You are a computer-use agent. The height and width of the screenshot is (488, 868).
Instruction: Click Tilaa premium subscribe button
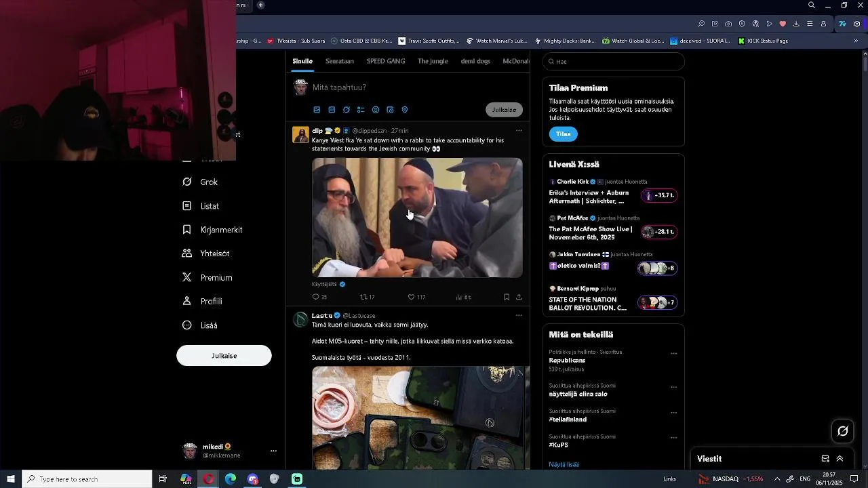point(564,134)
